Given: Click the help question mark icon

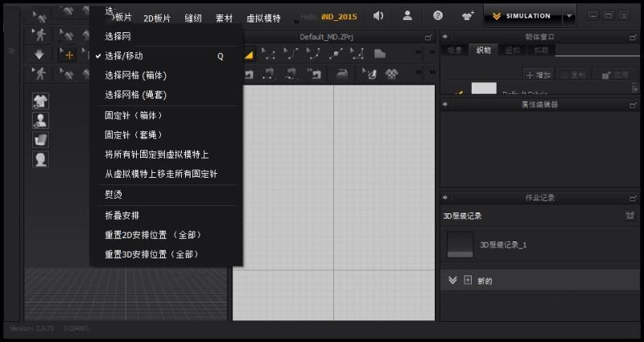Looking at the screenshot, I should (438, 15).
